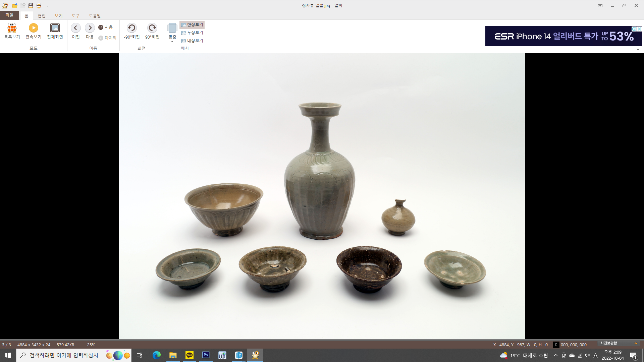The image size is (644, 362).
Task: Open the 파일 menu
Action: tap(9, 15)
